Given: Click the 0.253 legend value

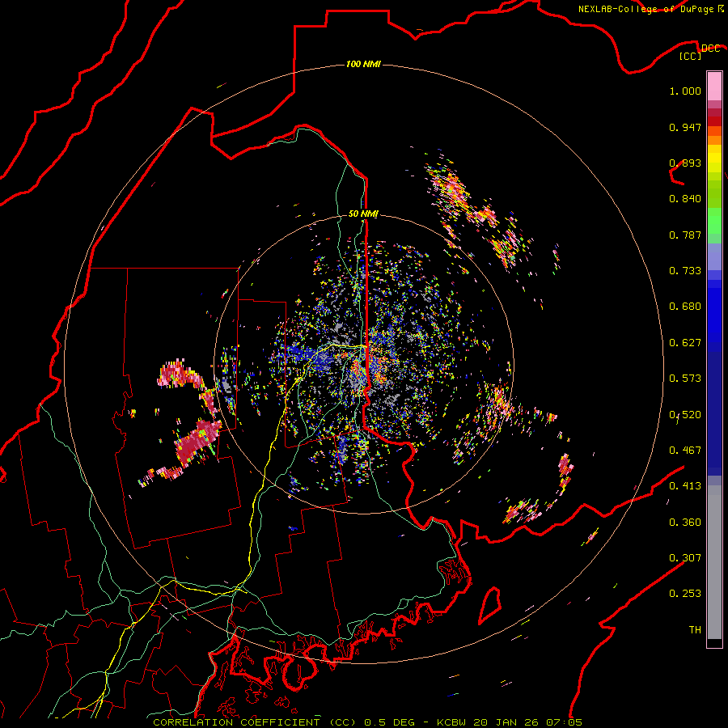Looking at the screenshot, I should point(685,594).
